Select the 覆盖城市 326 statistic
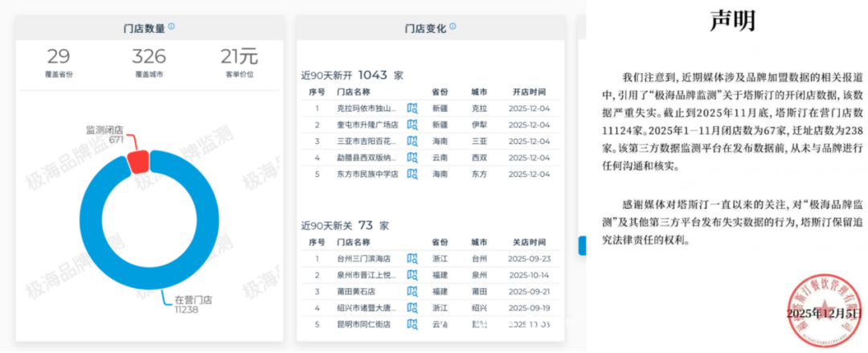Viewport: 868px width, 353px height. 149,63
